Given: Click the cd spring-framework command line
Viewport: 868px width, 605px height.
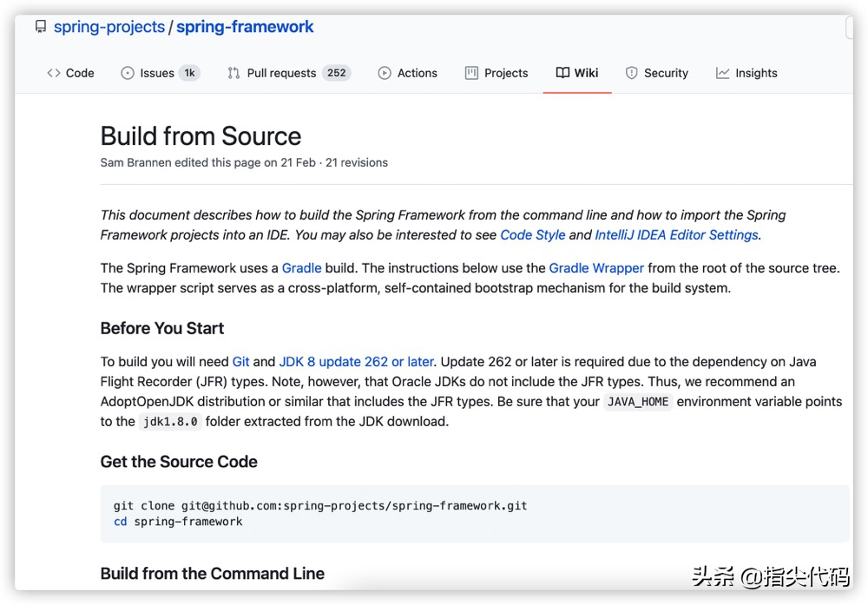Looking at the screenshot, I should [x=178, y=522].
